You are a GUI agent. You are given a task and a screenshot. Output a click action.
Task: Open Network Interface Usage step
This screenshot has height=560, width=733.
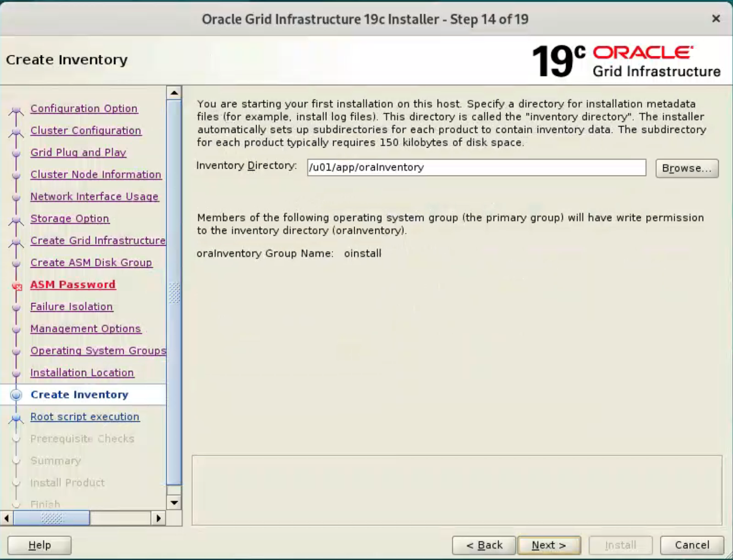(x=94, y=197)
